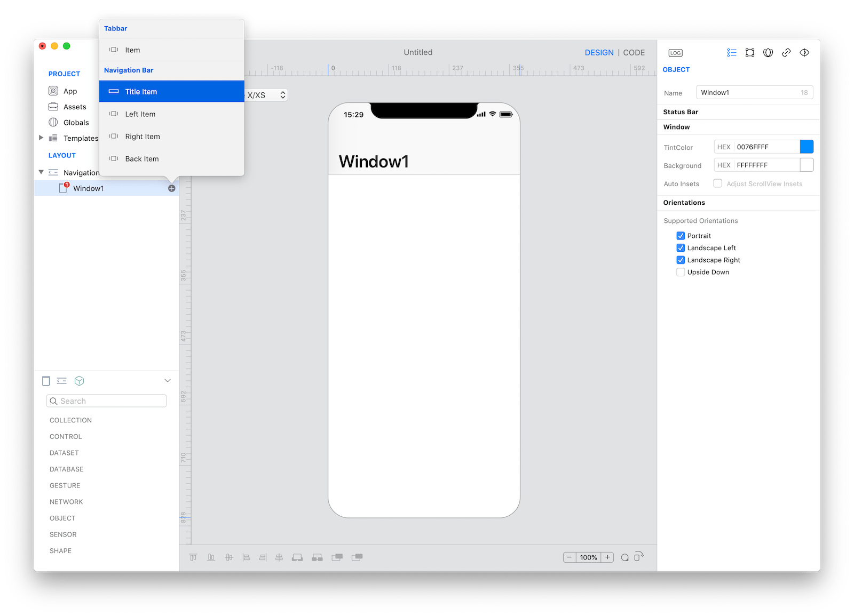Click the Window1 title in canvas

tap(374, 162)
